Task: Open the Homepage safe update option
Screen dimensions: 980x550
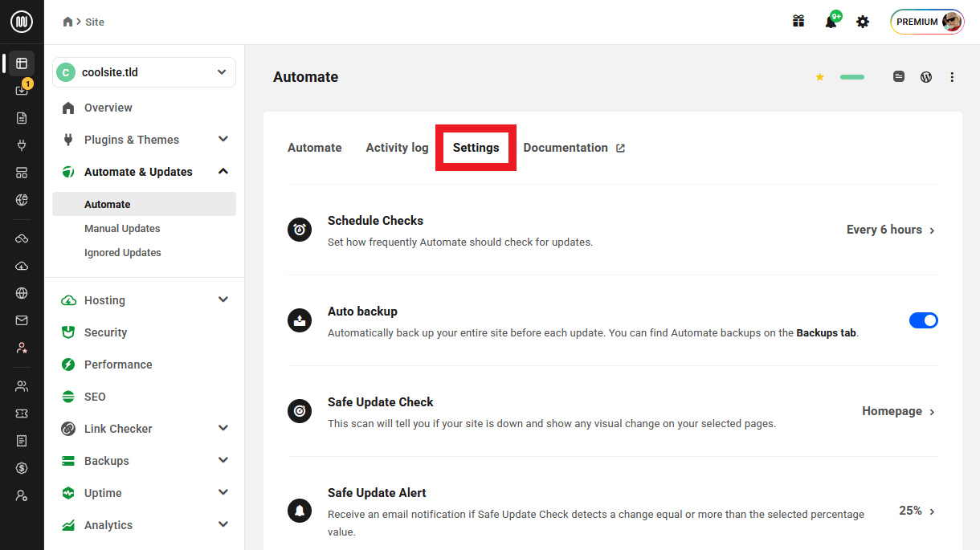Action: [899, 411]
